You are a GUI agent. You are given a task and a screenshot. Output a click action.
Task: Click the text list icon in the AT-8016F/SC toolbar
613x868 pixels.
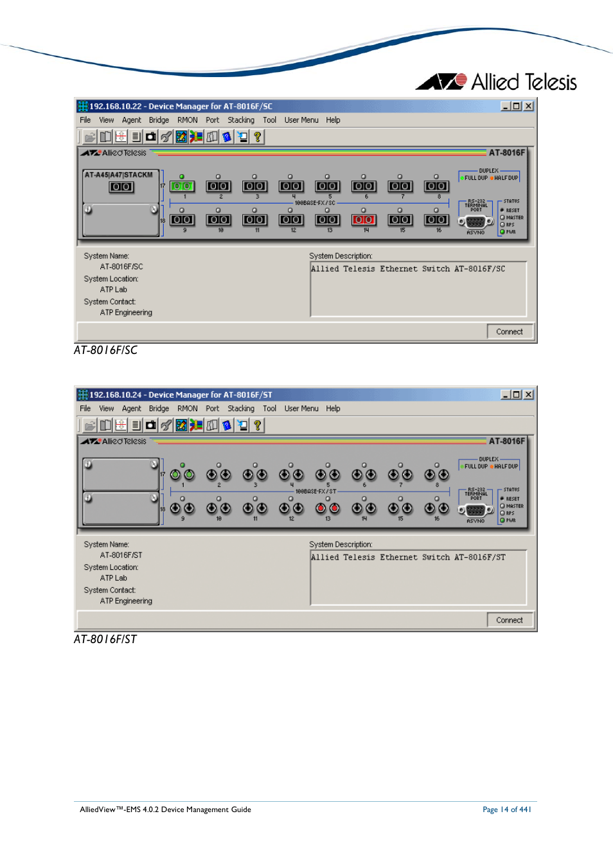(x=136, y=137)
